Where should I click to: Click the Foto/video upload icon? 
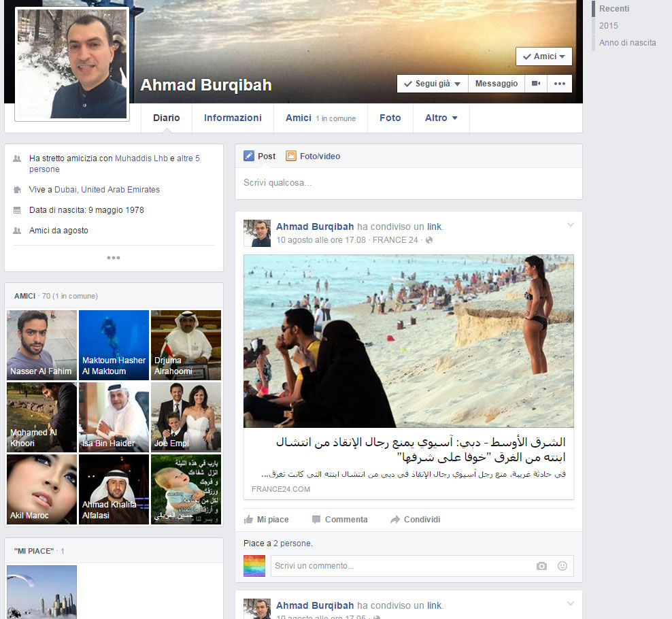[x=291, y=156]
